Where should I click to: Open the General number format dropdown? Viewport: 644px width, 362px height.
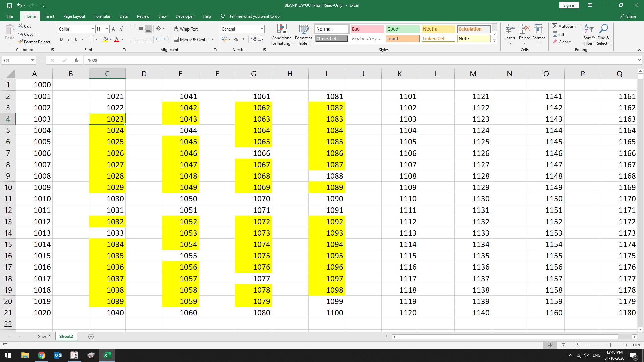(262, 29)
